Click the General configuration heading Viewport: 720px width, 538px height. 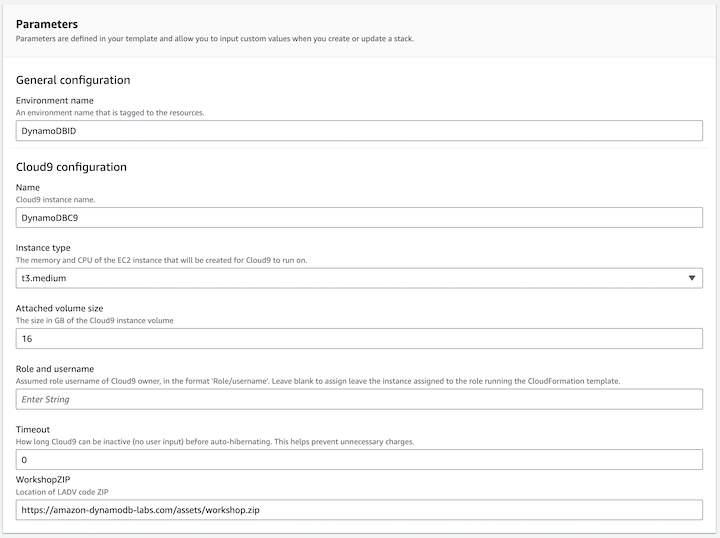tap(73, 80)
